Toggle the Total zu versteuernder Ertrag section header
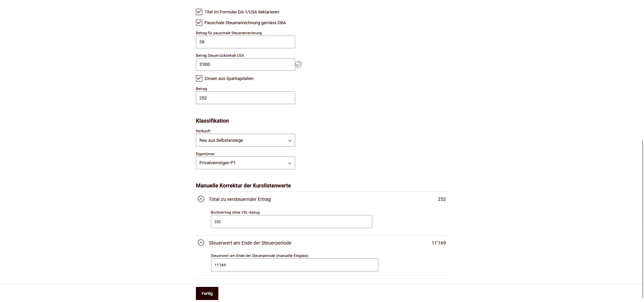The image size is (644, 302). click(239, 199)
